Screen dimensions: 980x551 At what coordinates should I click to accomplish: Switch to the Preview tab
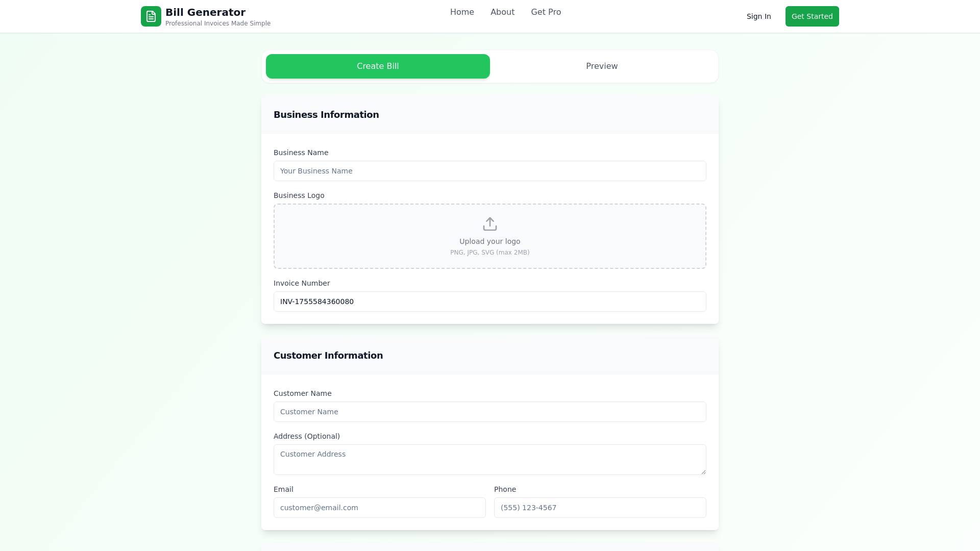tap(602, 66)
